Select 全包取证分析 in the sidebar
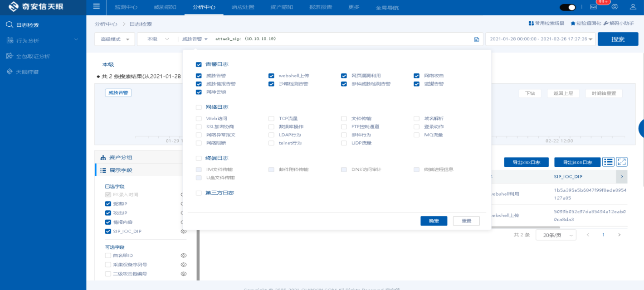This screenshot has width=644, height=290. coord(33,56)
